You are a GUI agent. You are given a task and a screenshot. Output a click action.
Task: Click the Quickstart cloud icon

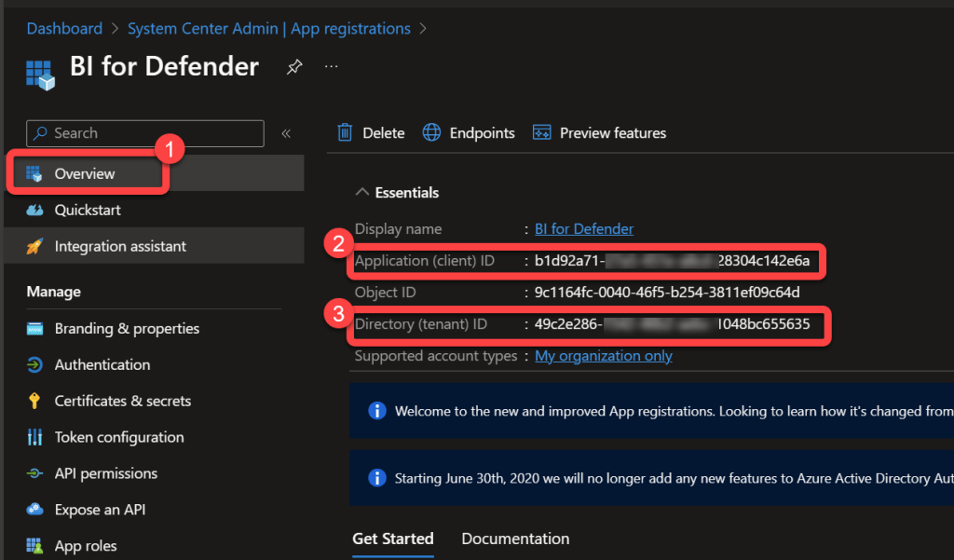point(35,211)
